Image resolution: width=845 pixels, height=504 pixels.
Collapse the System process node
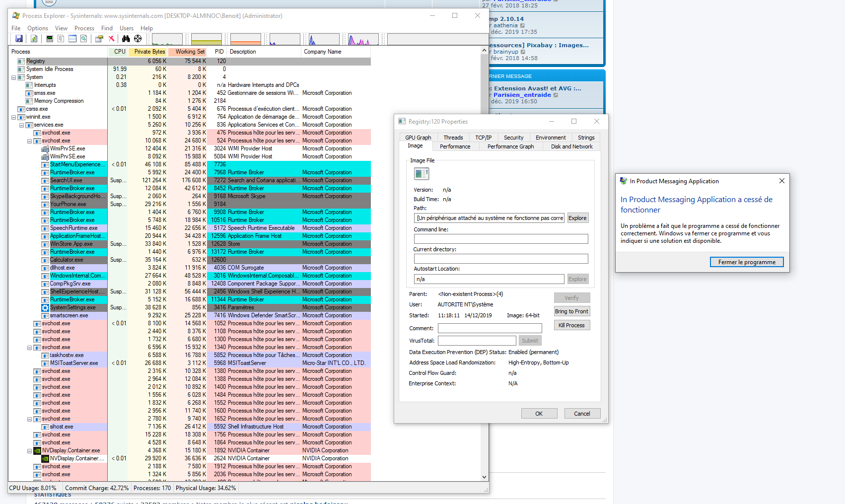coord(13,77)
